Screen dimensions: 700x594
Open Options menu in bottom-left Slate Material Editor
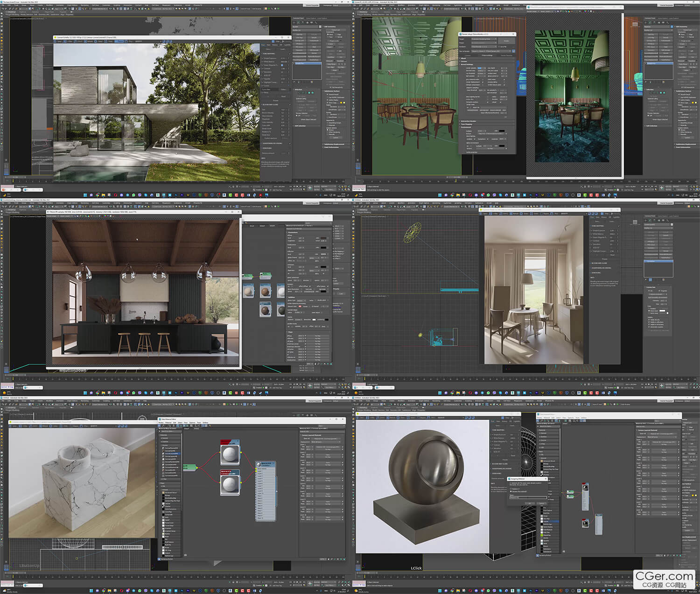192,422
